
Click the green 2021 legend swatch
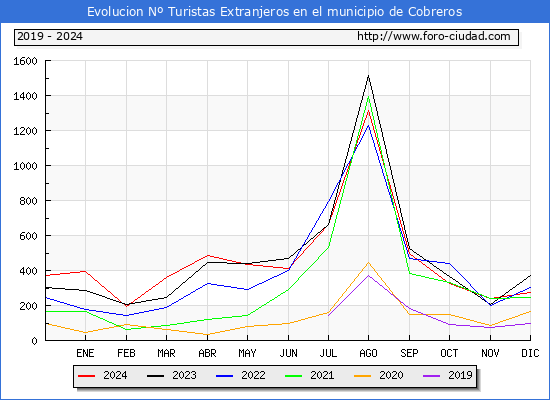click(294, 376)
